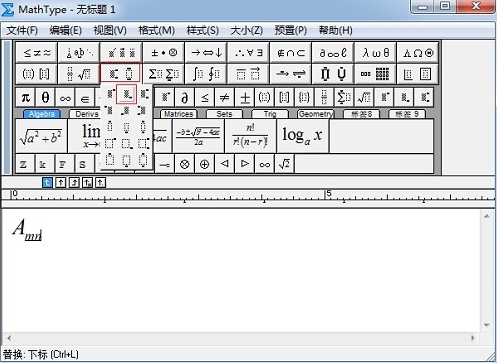Open the embellishments palette

pos(121,53)
